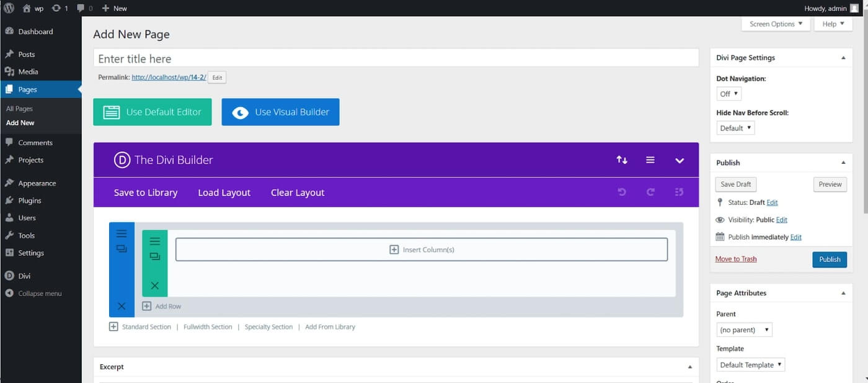Open blue section settings hamburger icon
The height and width of the screenshot is (383, 868).
[122, 233]
